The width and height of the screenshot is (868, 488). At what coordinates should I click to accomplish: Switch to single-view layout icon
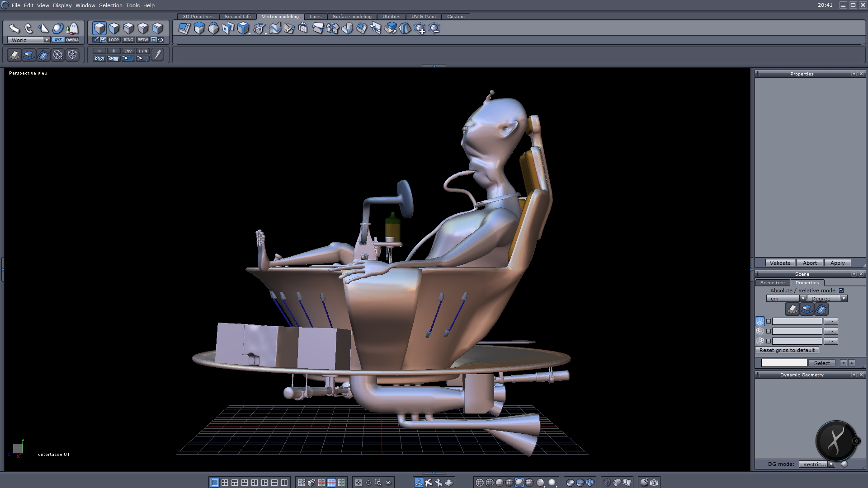coord(215,483)
